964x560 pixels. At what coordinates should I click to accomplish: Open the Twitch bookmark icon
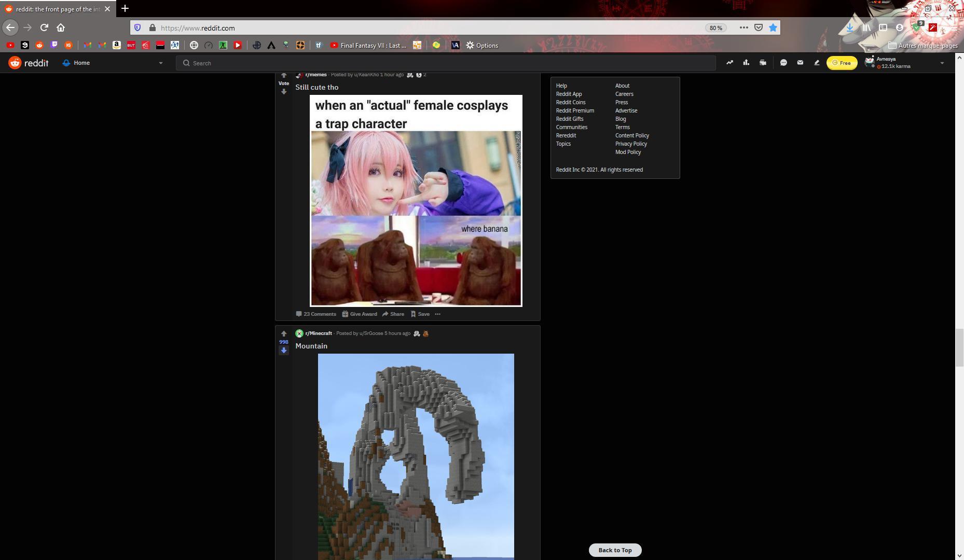[x=54, y=46]
